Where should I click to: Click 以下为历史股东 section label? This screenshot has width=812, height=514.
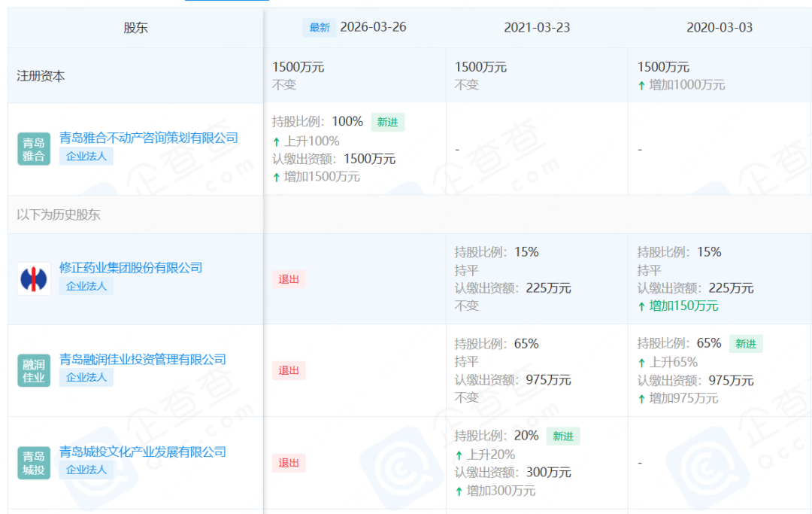point(58,214)
